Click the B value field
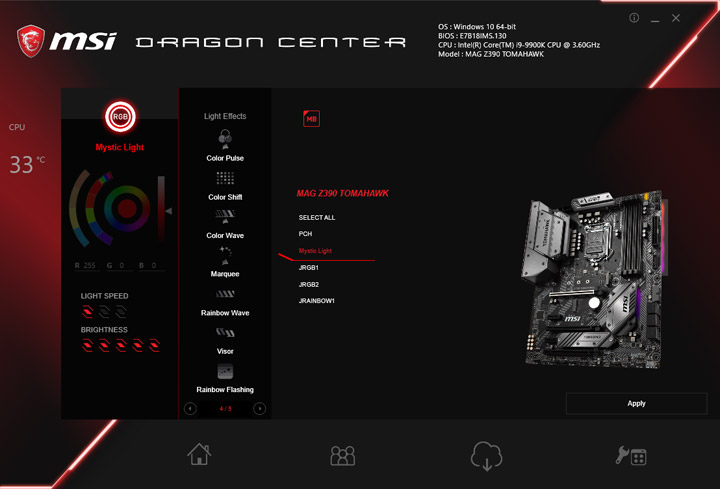The height and width of the screenshot is (489, 720). click(x=152, y=266)
